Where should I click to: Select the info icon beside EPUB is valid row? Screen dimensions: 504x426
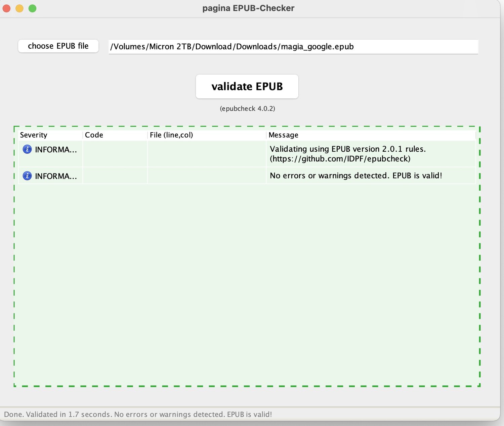27,176
